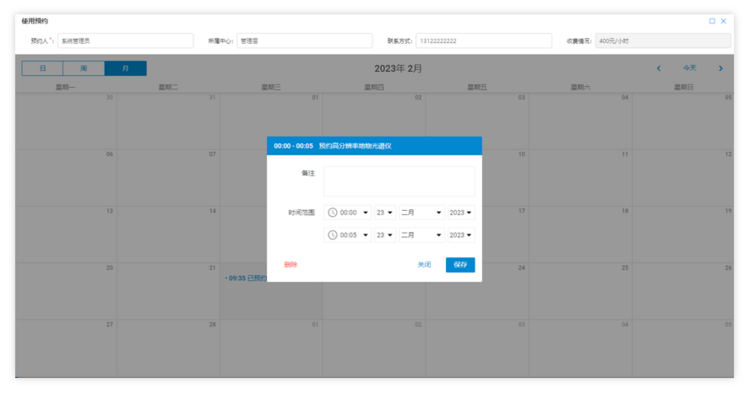The height and width of the screenshot is (394, 750).
Task: Click the 保存 save button
Action: coord(460,265)
